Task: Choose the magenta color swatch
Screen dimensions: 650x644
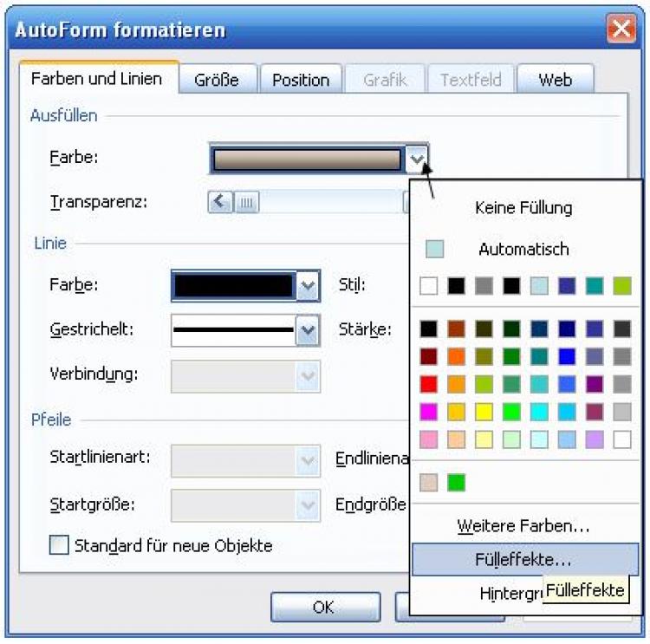Action: click(429, 412)
